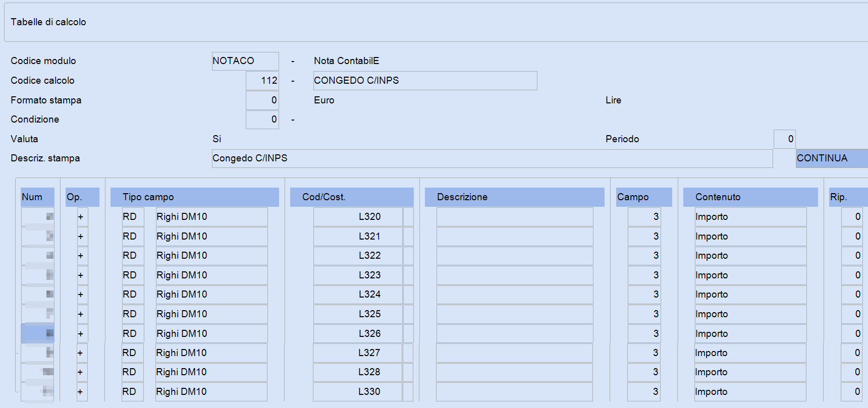Click the Op. plus field in row L320
The width and height of the screenshot is (868, 408).
tap(82, 217)
